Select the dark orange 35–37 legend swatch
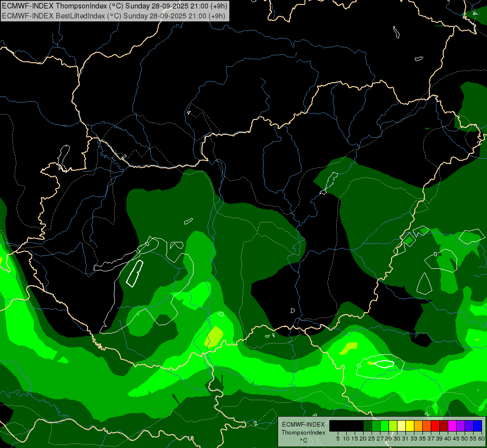The image size is (487, 448). (427, 426)
